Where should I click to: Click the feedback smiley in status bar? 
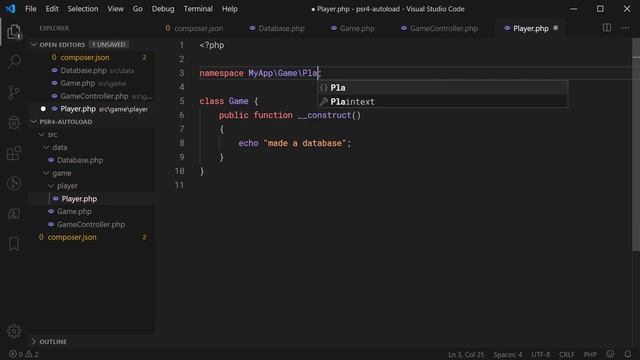(x=610, y=354)
